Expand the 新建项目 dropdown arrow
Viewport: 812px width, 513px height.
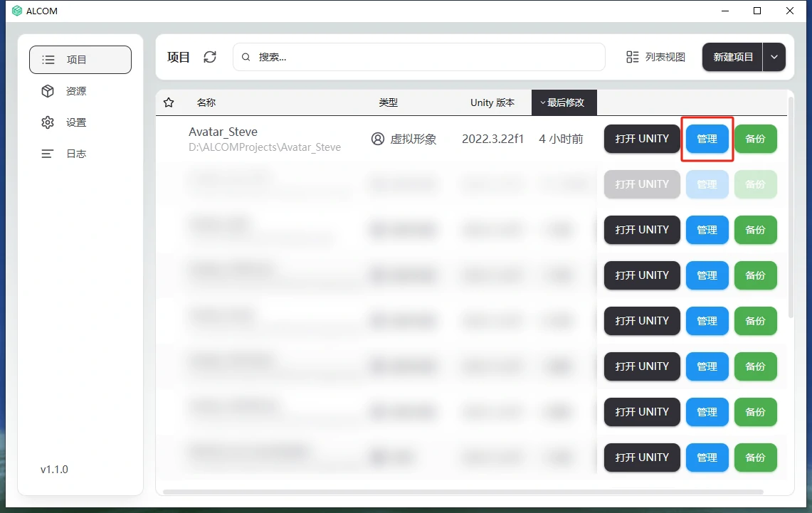pos(774,57)
